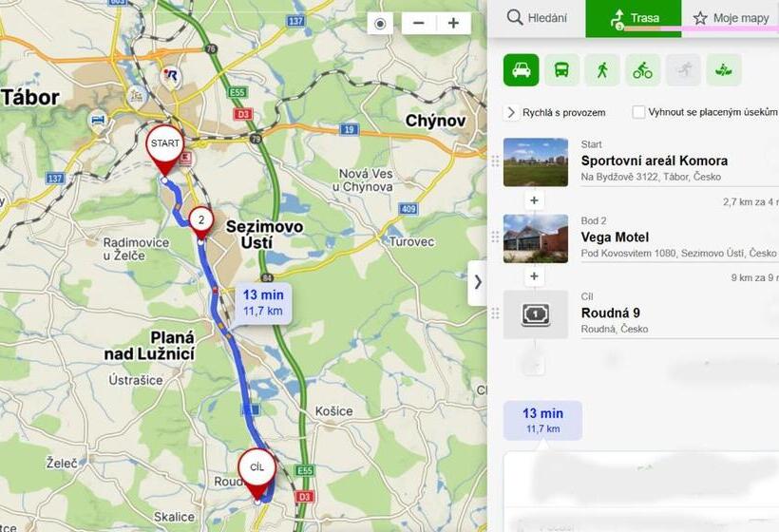Add waypoint after Sportovní areál Komora

pos(534,200)
